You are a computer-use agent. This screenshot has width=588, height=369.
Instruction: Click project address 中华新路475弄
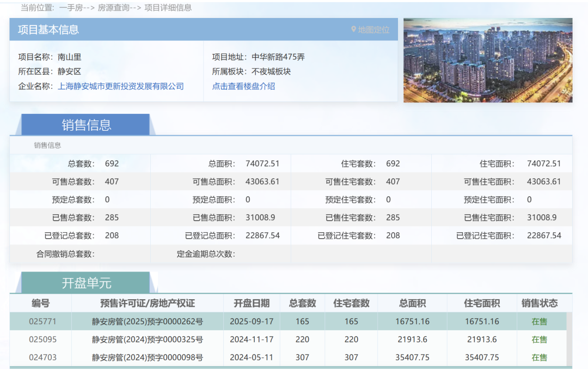click(278, 57)
